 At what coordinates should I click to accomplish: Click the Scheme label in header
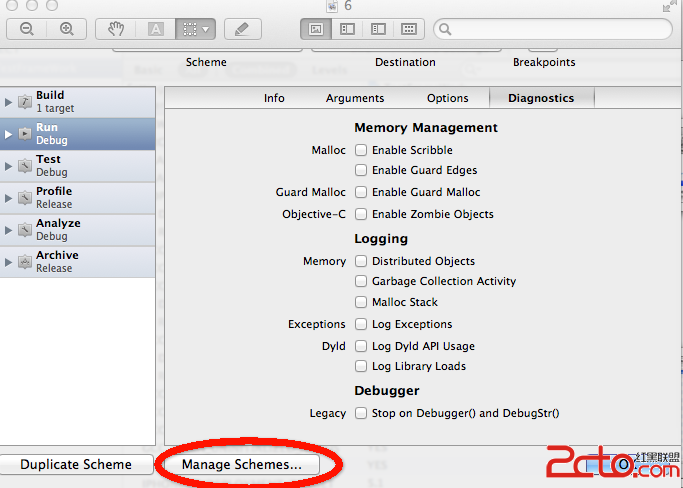point(206,62)
